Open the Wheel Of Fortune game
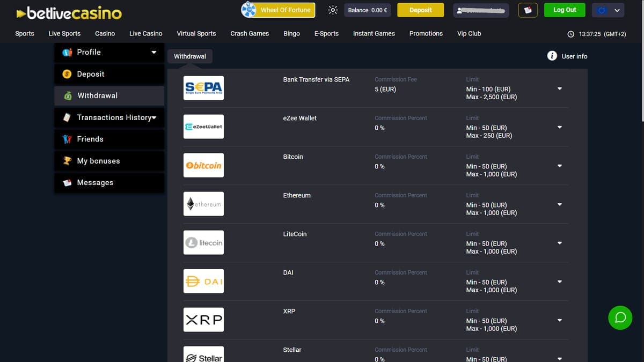 click(x=278, y=10)
